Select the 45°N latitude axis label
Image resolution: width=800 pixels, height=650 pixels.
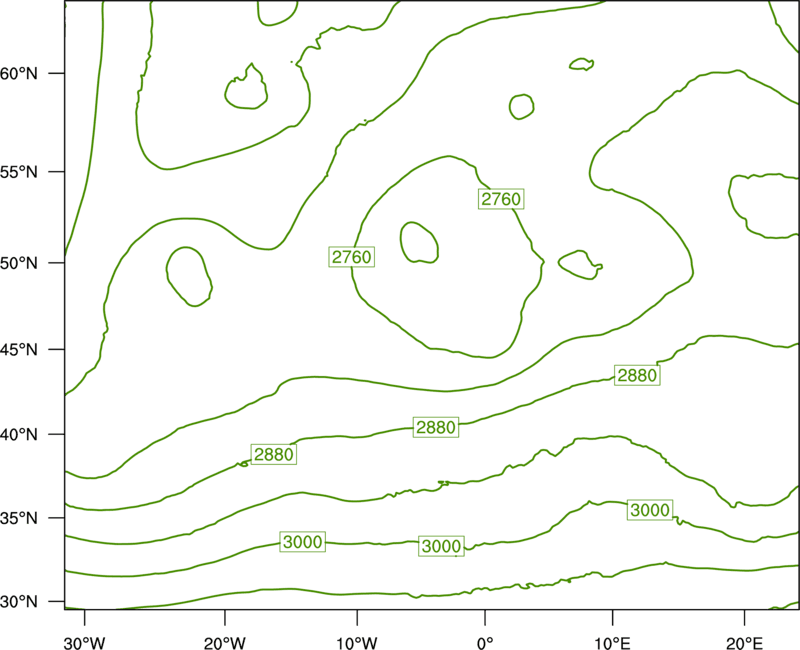(19, 350)
